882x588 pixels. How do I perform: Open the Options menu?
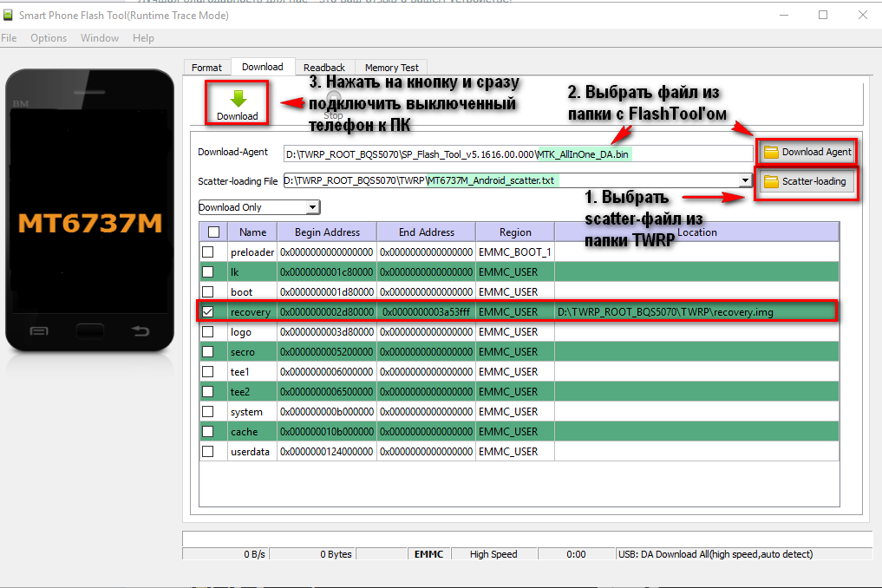point(49,38)
